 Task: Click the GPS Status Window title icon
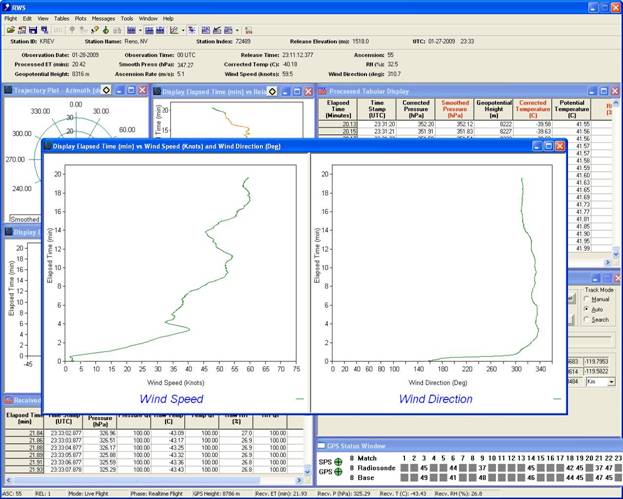pyautogui.click(x=321, y=446)
